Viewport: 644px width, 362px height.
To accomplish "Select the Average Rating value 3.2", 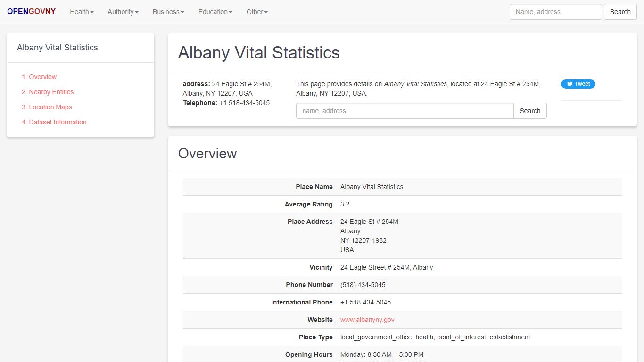I will pos(345,204).
